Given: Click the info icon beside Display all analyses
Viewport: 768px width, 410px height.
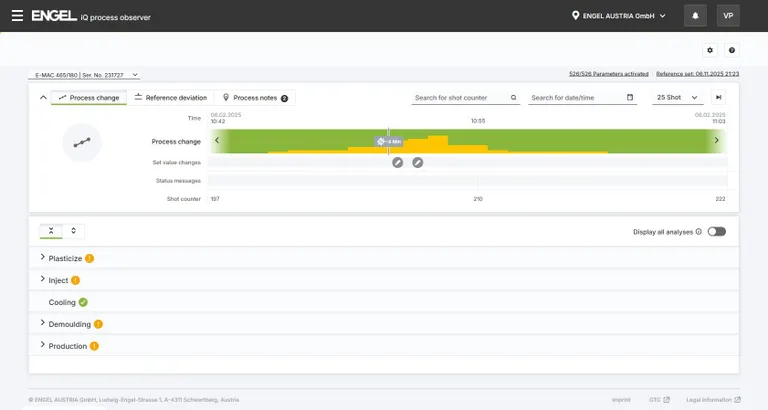Looking at the screenshot, I should [698, 232].
